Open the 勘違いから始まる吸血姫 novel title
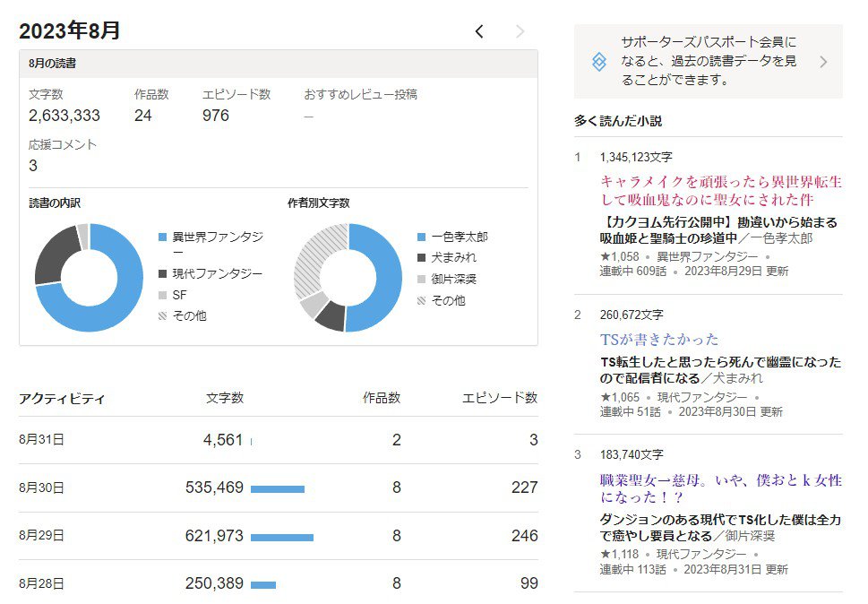The image size is (868, 604). 718,229
